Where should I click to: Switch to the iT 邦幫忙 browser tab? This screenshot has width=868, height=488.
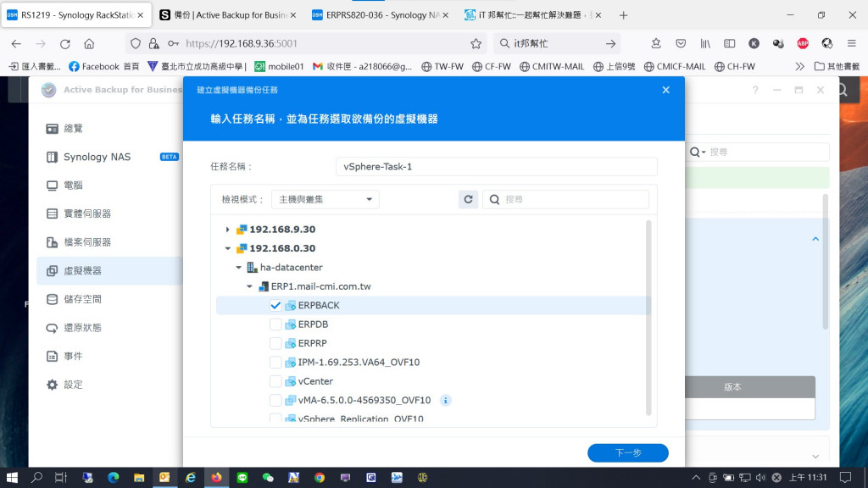tap(532, 15)
